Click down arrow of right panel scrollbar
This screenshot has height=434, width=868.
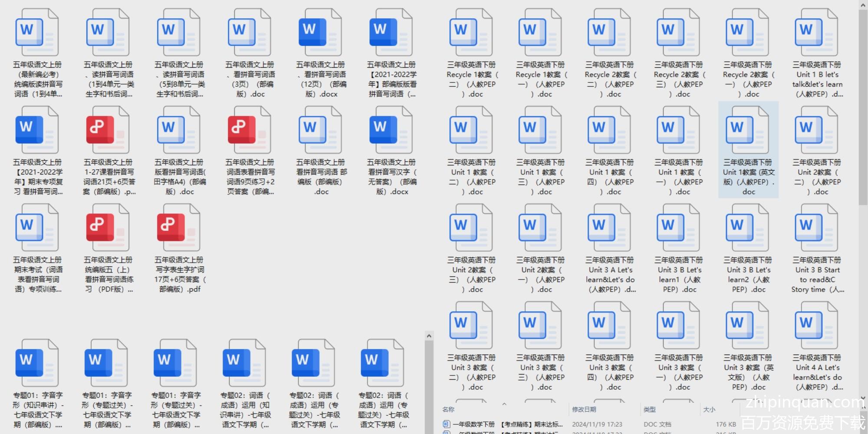(863, 398)
